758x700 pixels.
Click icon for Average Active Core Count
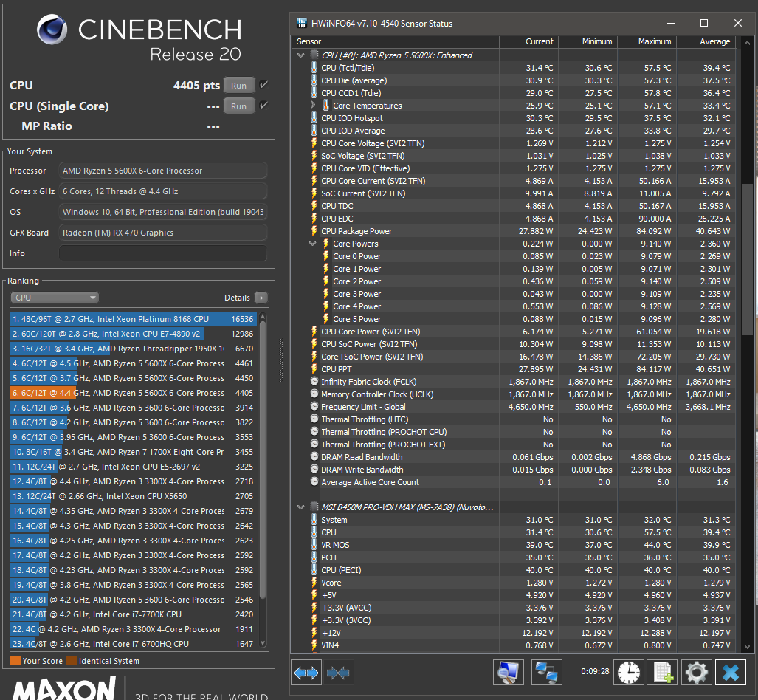pos(314,482)
